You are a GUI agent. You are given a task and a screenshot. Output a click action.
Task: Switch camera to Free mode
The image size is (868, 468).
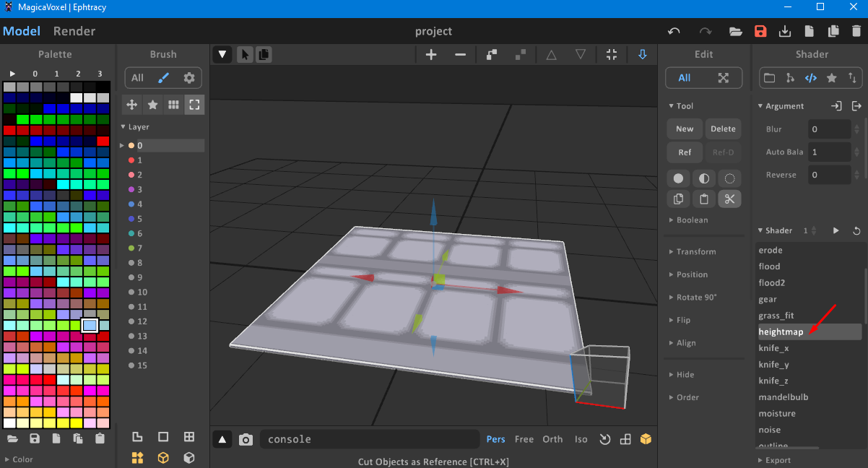coord(524,439)
